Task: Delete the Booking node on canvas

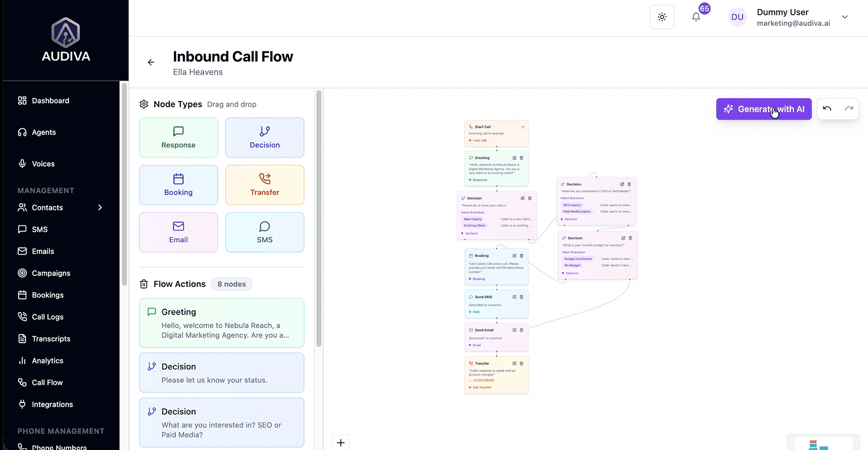Action: coord(522,256)
